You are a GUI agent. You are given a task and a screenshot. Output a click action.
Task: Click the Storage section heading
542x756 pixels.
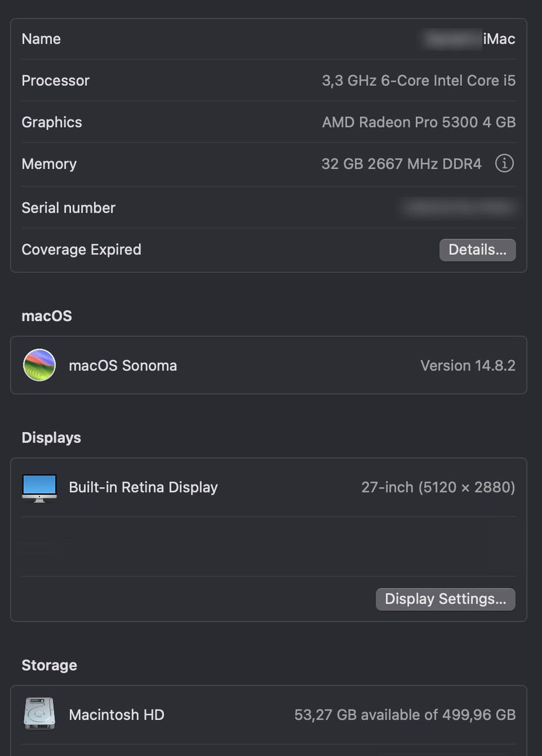(x=49, y=665)
